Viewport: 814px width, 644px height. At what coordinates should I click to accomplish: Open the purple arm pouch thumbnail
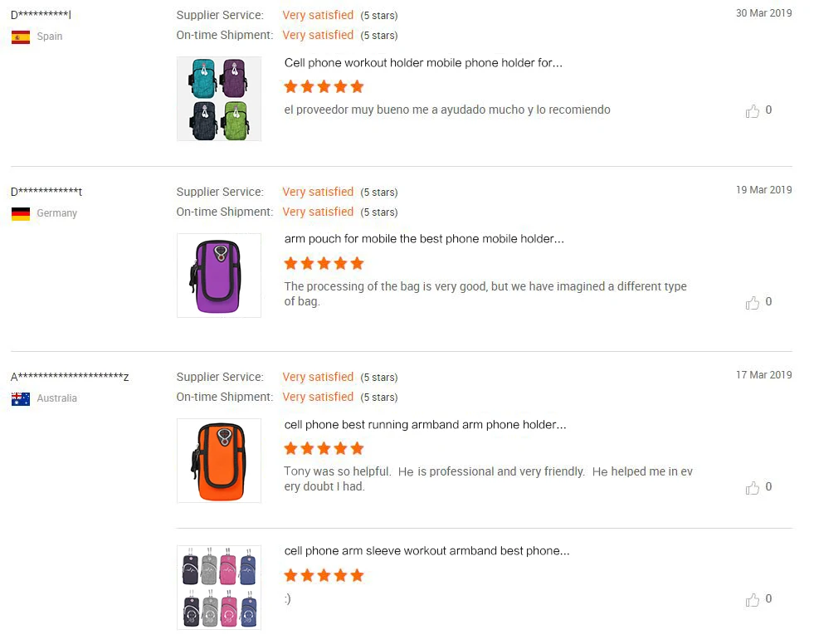coord(219,276)
